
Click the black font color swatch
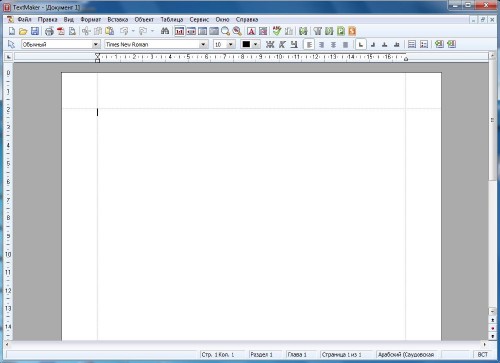[x=246, y=44]
